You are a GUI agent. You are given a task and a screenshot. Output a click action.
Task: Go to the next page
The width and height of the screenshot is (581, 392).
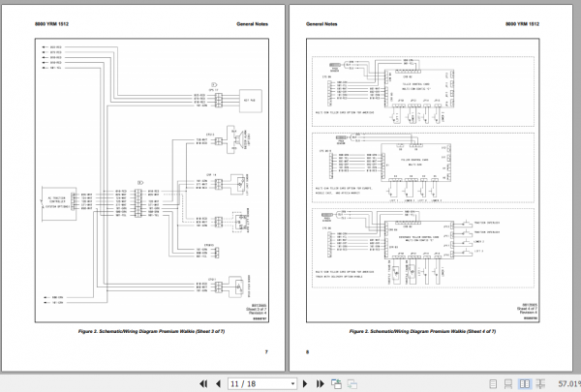[x=305, y=384]
